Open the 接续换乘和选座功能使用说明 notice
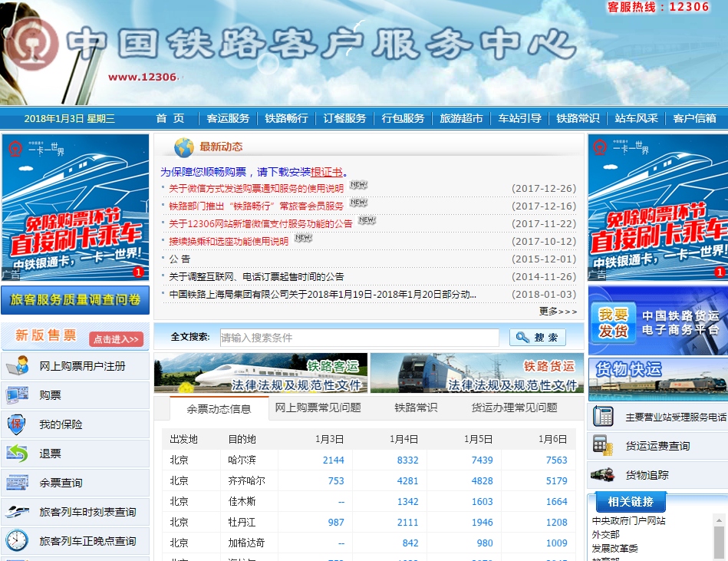This screenshot has height=561, width=728. (x=229, y=241)
